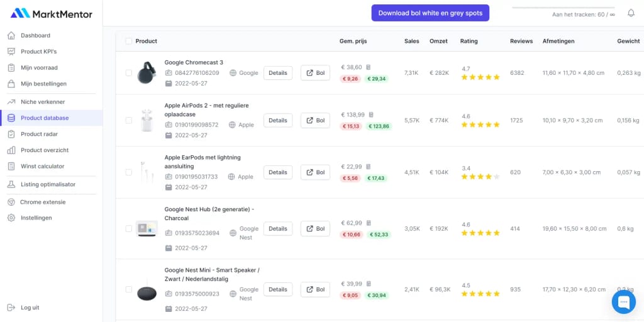
Task: Click barcode icon beside 0190199098572
Action: coord(169,125)
